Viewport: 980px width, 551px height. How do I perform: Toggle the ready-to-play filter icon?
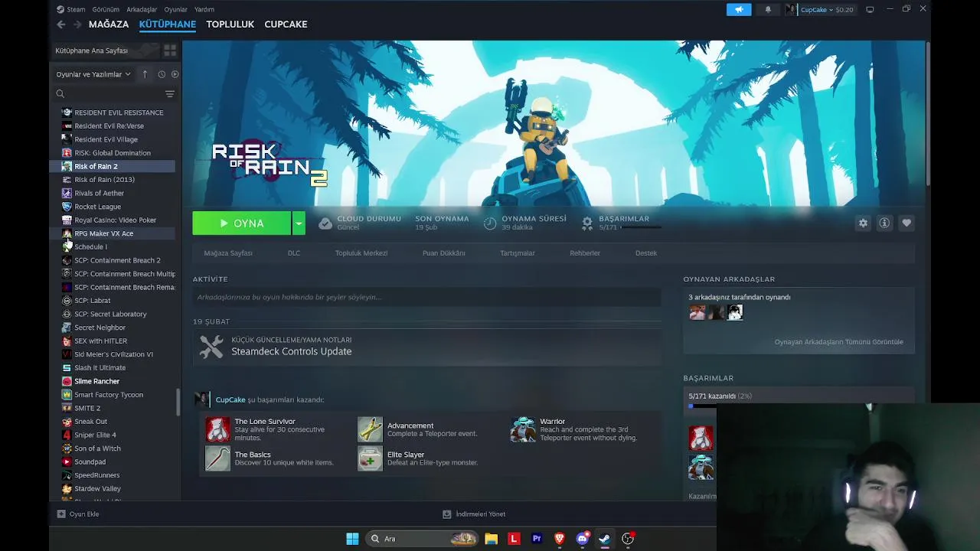pyautogui.click(x=175, y=74)
